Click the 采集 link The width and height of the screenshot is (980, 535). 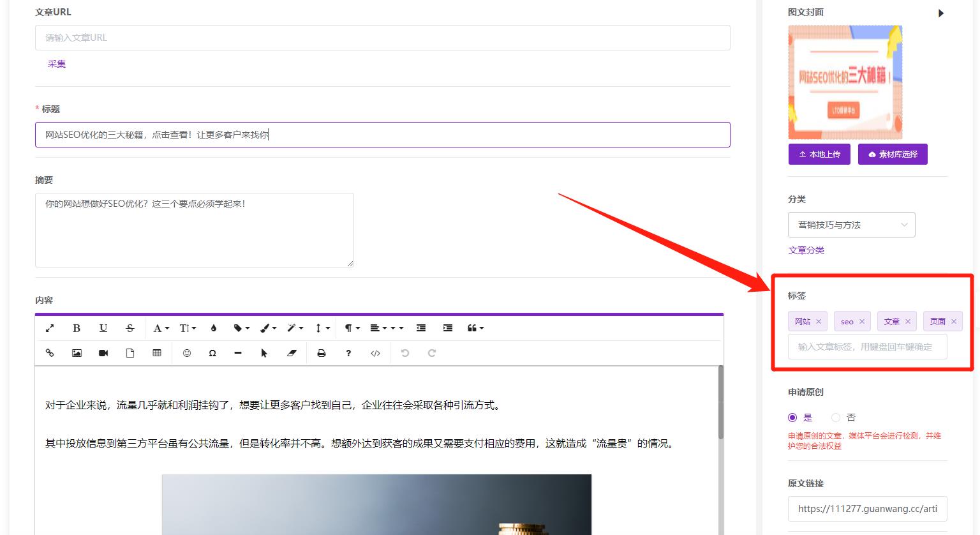[56, 64]
